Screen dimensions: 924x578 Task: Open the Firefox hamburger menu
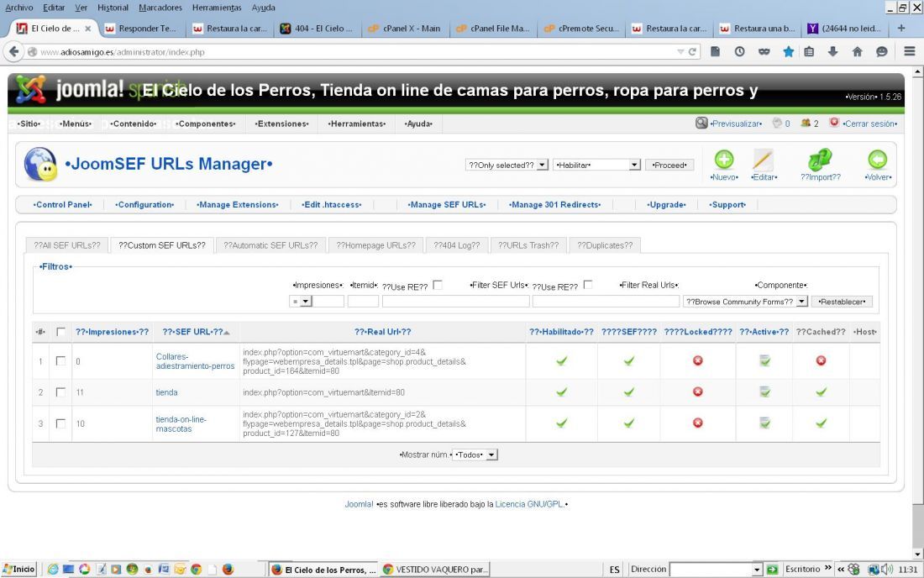909,52
